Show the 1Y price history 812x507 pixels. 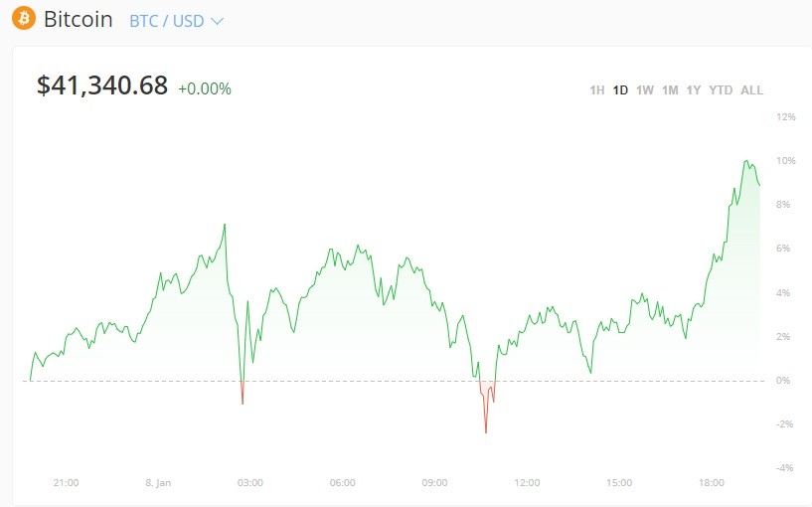[694, 90]
